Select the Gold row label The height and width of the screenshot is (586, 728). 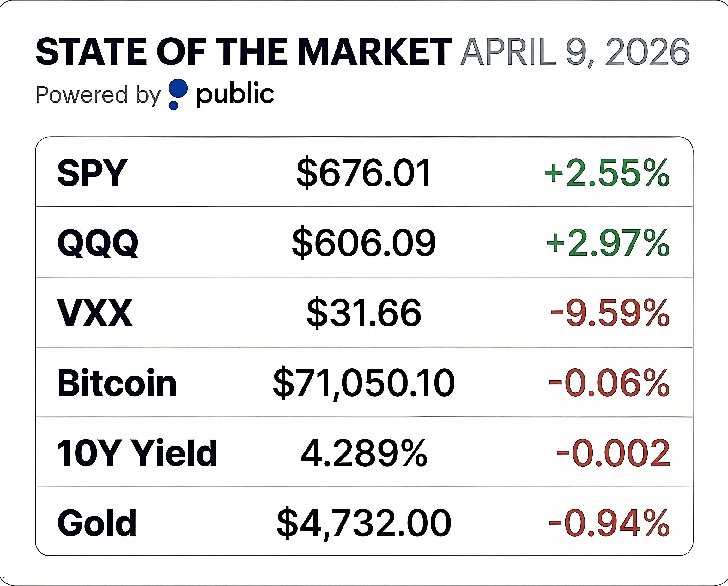97,523
